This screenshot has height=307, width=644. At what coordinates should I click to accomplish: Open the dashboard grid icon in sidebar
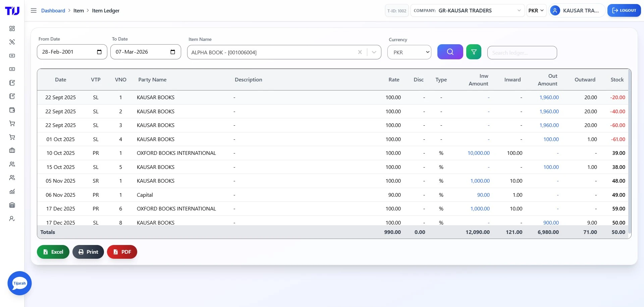12,28
